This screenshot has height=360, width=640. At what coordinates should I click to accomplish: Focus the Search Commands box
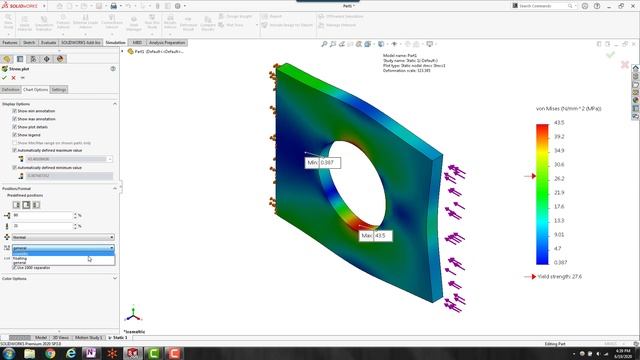tap(543, 6)
